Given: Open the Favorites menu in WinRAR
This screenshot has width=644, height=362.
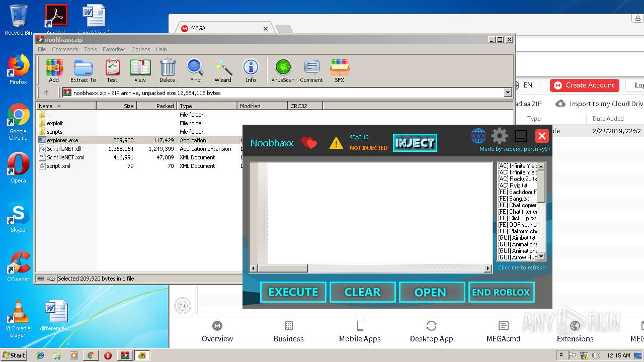Looking at the screenshot, I should (114, 49).
